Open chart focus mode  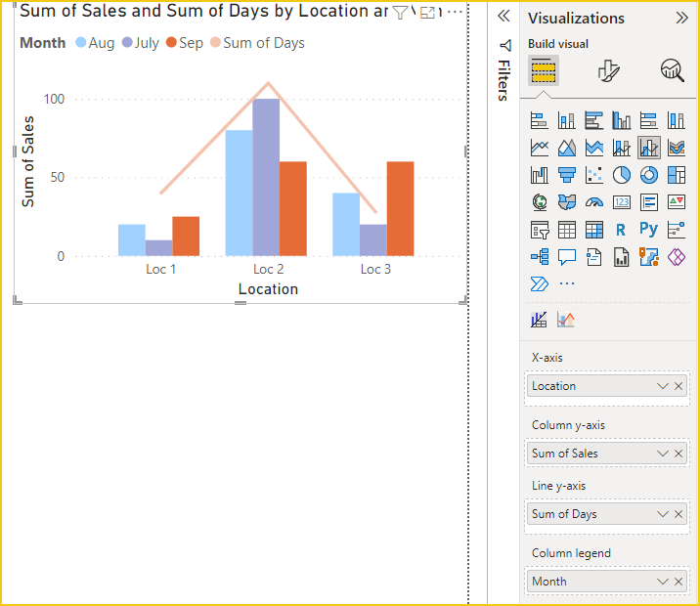point(427,13)
